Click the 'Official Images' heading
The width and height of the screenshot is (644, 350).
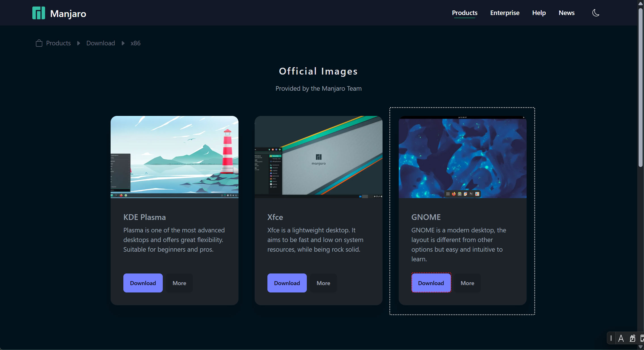(318, 71)
